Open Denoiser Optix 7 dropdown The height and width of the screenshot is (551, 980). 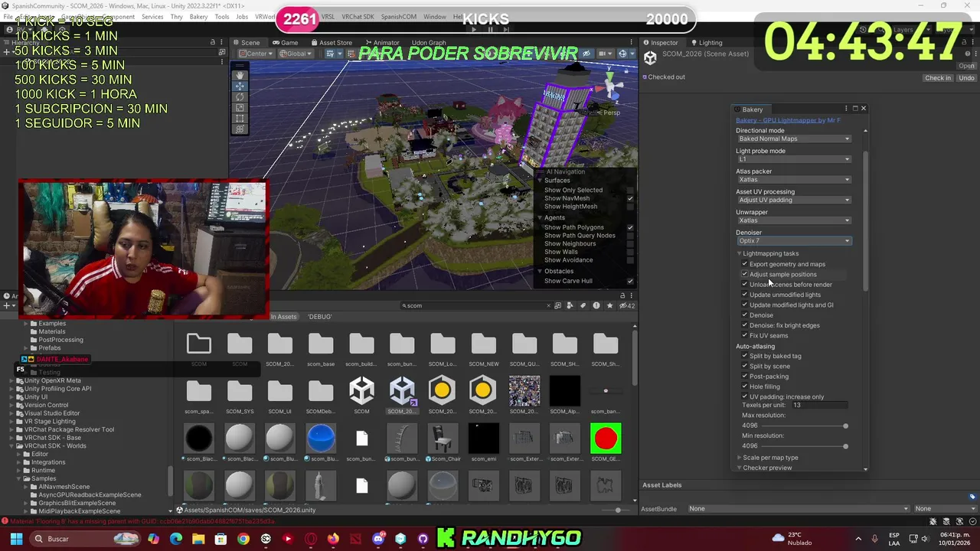[x=794, y=241]
